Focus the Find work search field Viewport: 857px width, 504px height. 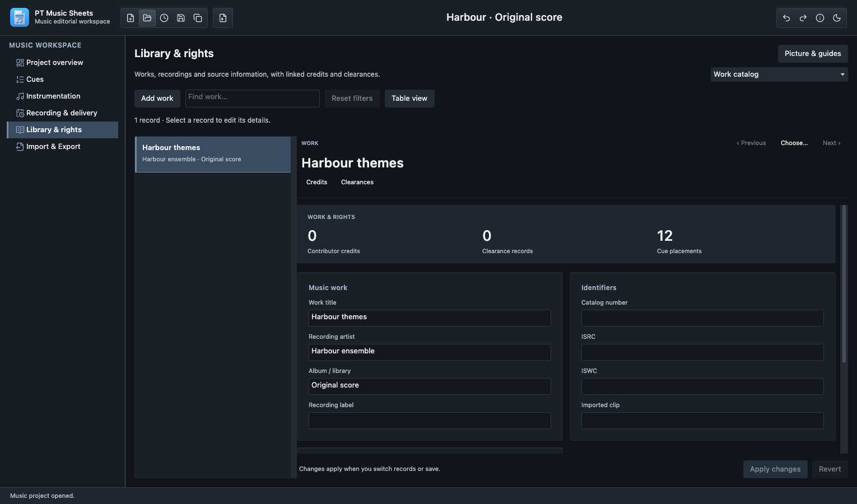(253, 99)
